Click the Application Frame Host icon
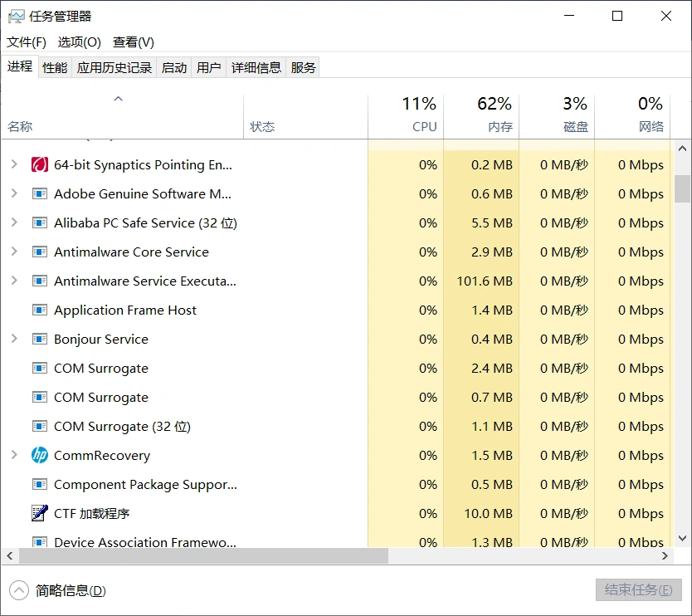The width and height of the screenshot is (692, 616). click(39, 310)
